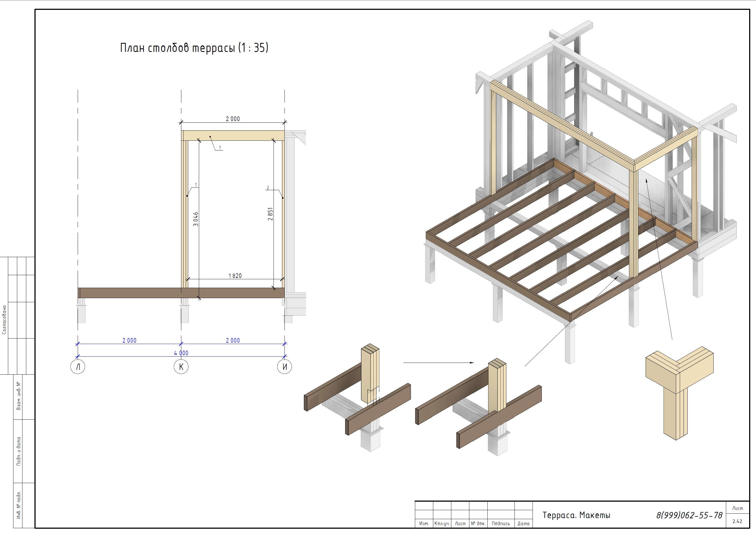Click the element tag number 2
This screenshot has height=535, width=756.
click(268, 187)
